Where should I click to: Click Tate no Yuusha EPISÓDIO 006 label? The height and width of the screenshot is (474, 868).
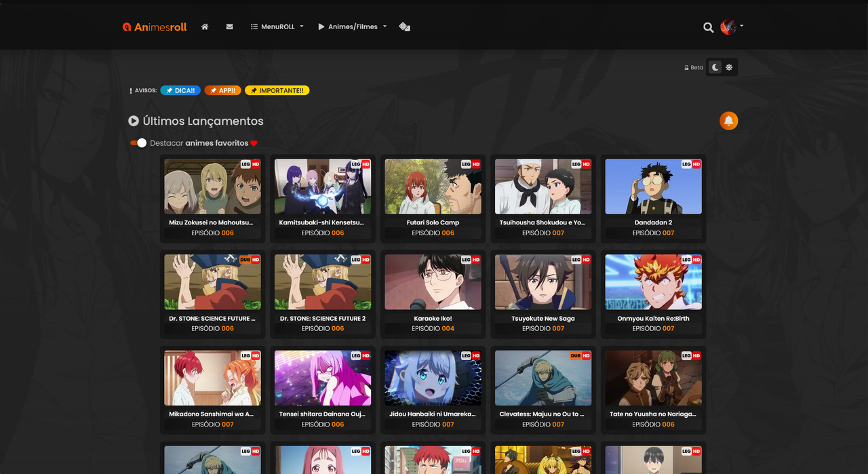tap(653, 424)
